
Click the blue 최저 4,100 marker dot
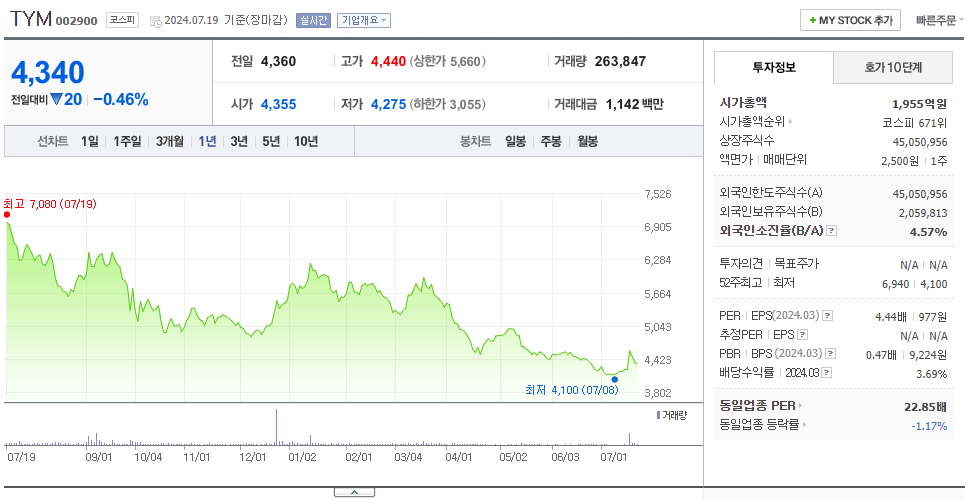(614, 380)
